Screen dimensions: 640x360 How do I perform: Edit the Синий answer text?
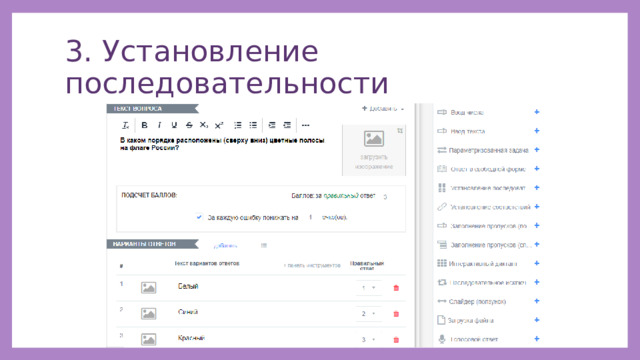coord(188,312)
